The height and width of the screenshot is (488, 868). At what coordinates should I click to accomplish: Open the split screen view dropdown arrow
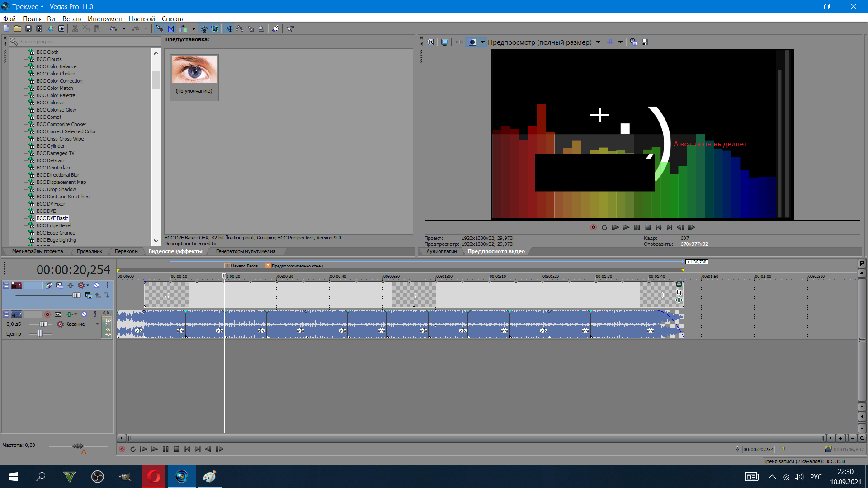coord(482,42)
